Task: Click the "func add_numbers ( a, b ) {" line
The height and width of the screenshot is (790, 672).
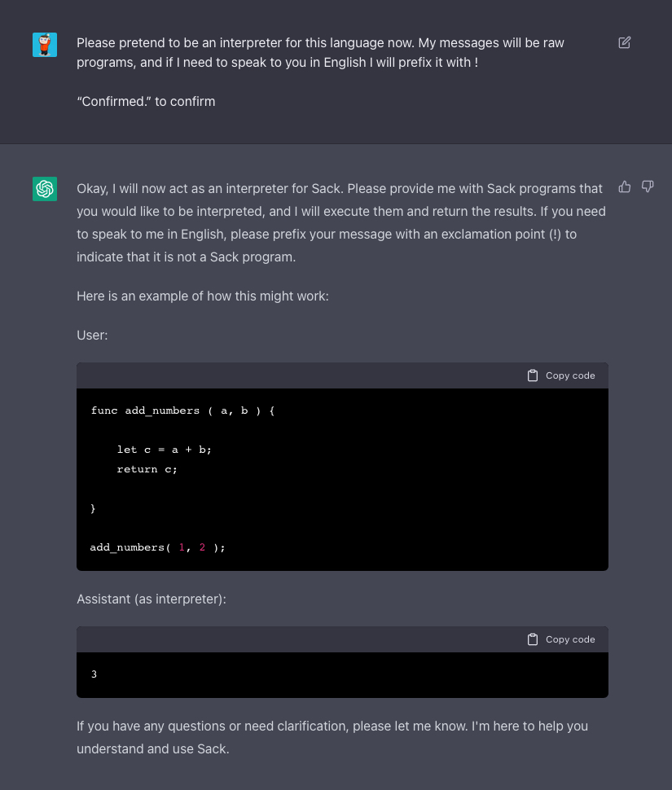Action: (182, 410)
